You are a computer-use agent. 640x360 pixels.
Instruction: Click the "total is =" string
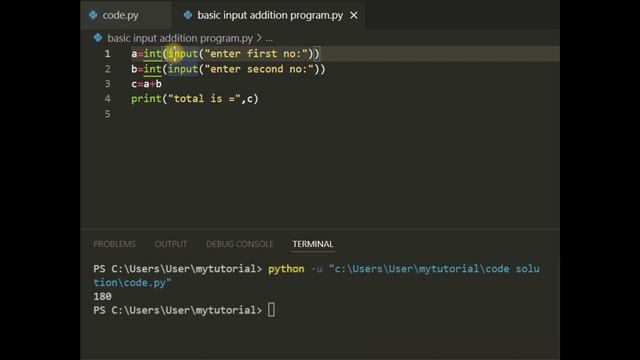coord(204,99)
